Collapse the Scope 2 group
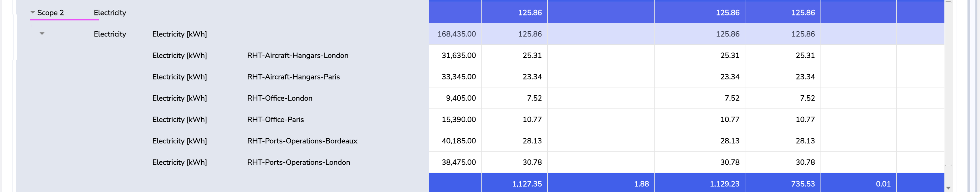Image resolution: width=980 pixels, height=192 pixels. [x=33, y=12]
